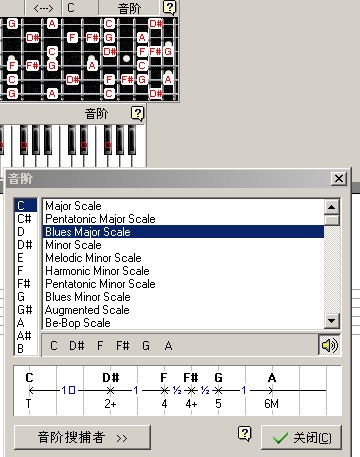Click note F# in scale notes row
The height and width of the screenshot is (457, 360).
(x=123, y=346)
